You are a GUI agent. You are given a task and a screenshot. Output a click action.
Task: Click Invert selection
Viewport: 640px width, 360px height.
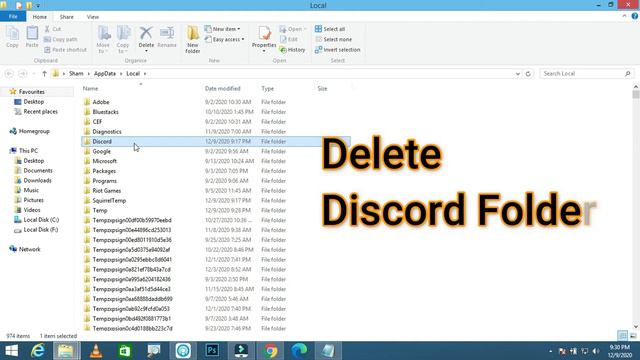(x=338, y=50)
